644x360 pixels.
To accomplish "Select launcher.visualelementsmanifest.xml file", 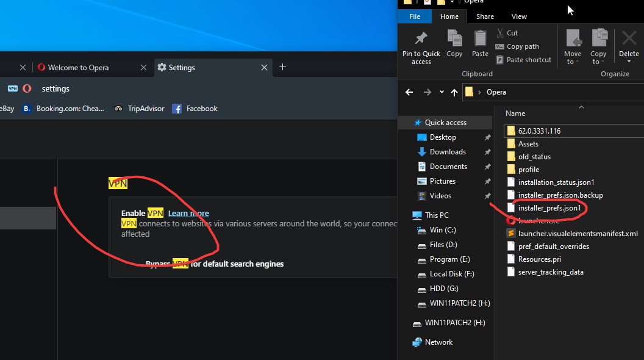I will 578,234.
